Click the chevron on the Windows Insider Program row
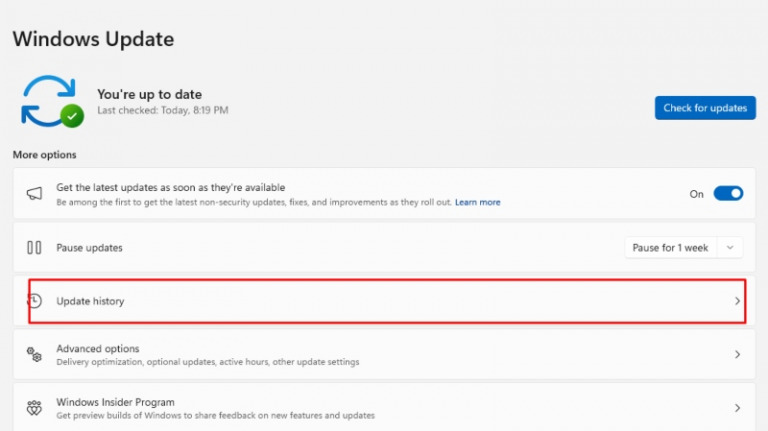Image resolution: width=768 pixels, height=431 pixels. 737,408
